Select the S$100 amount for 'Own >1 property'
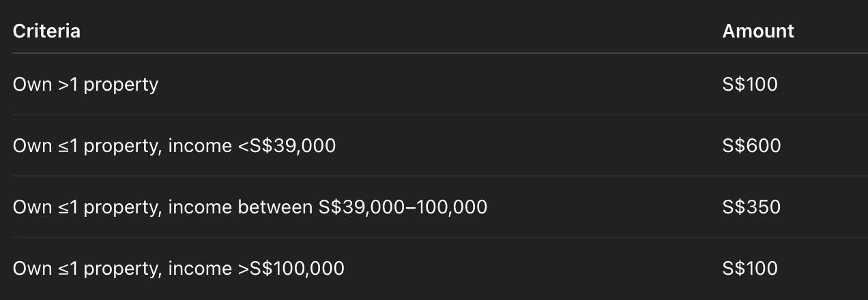The height and width of the screenshot is (300, 868). click(x=750, y=85)
